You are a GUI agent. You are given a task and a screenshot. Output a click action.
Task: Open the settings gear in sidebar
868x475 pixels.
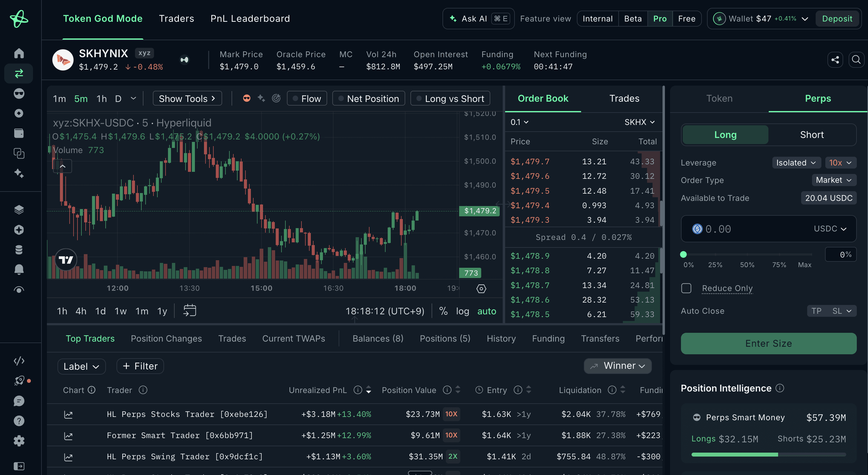(19, 441)
